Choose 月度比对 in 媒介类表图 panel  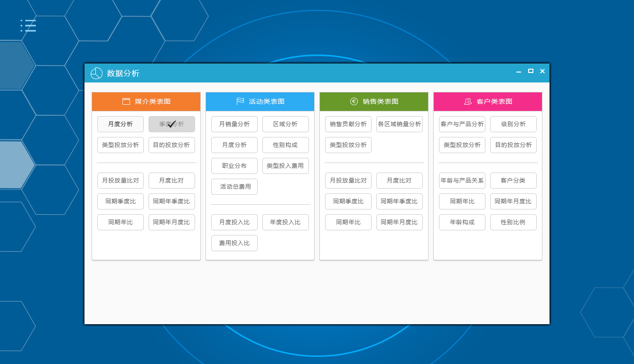[172, 181]
